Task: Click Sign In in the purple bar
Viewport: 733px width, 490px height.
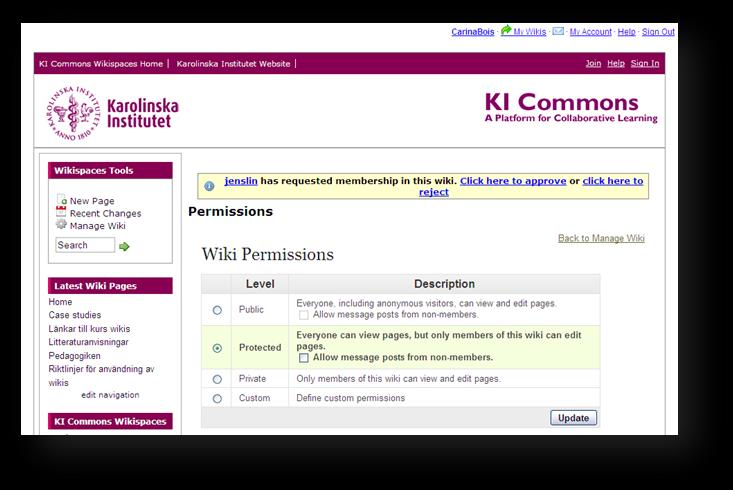Action: (x=645, y=63)
